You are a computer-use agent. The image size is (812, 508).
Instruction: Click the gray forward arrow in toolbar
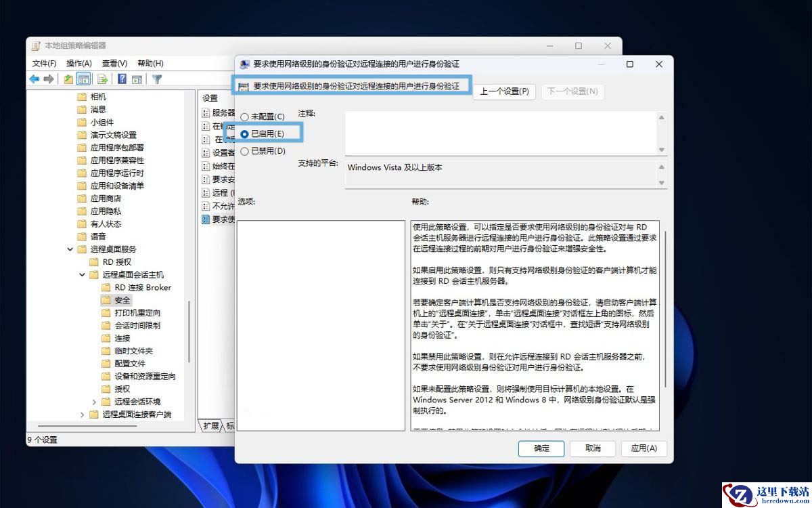[x=49, y=79]
